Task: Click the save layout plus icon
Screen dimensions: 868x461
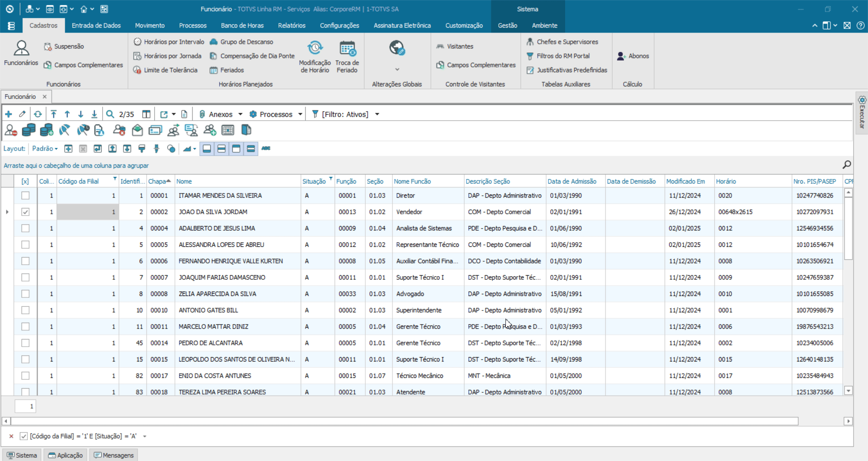Action: tap(68, 148)
